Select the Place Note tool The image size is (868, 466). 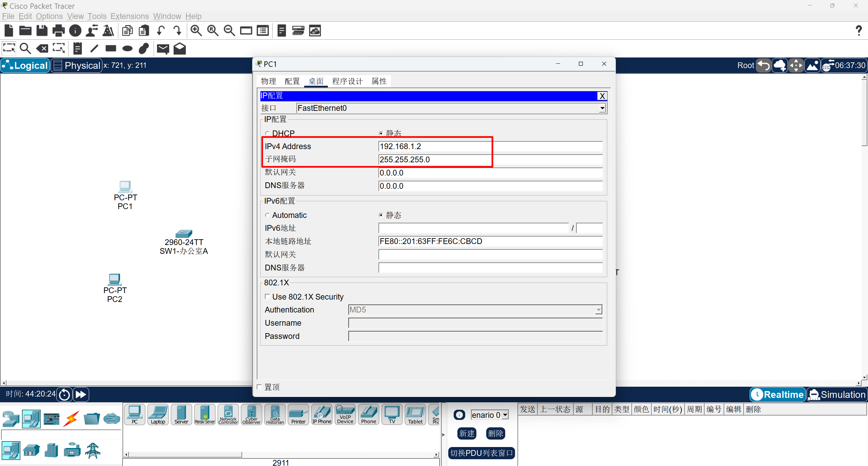point(78,48)
